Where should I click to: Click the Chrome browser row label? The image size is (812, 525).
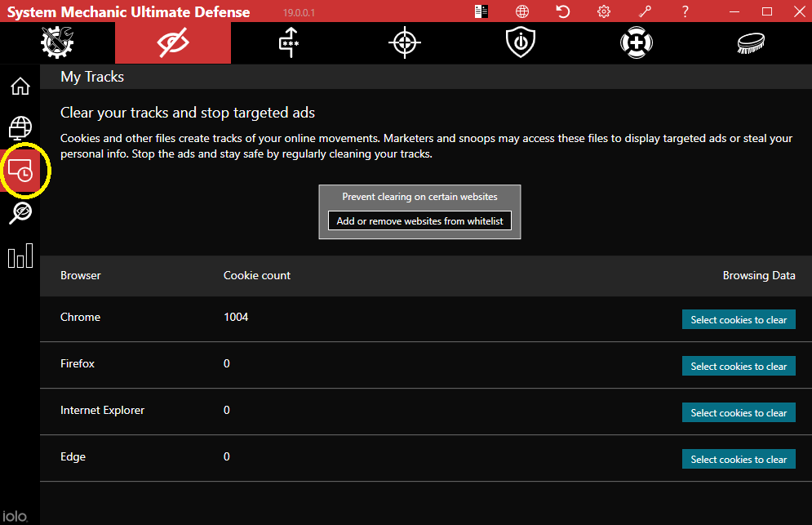tap(80, 317)
